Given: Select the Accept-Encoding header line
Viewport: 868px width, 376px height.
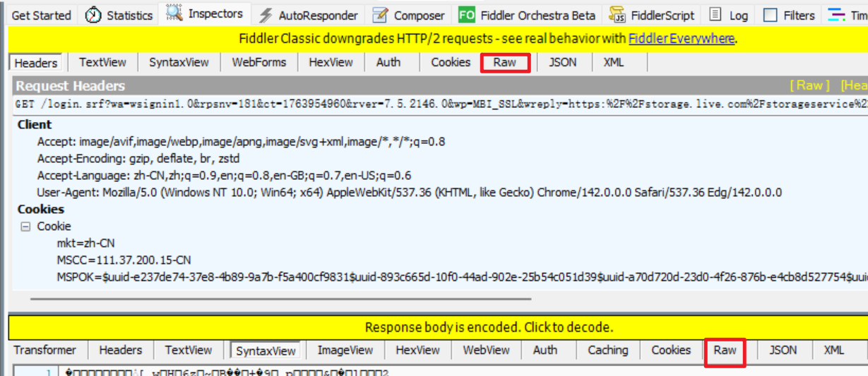Looking at the screenshot, I should click(x=138, y=159).
